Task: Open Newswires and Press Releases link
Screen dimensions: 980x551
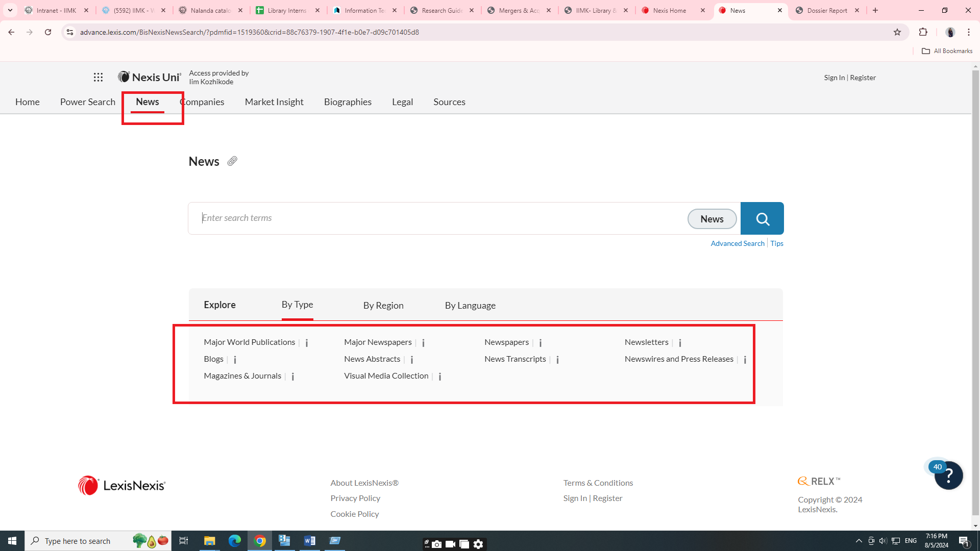Action: pyautogui.click(x=678, y=359)
